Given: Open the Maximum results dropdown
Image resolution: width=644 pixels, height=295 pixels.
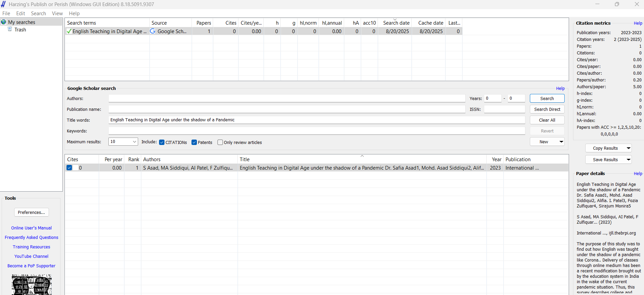Looking at the screenshot, I should pyautogui.click(x=134, y=142).
